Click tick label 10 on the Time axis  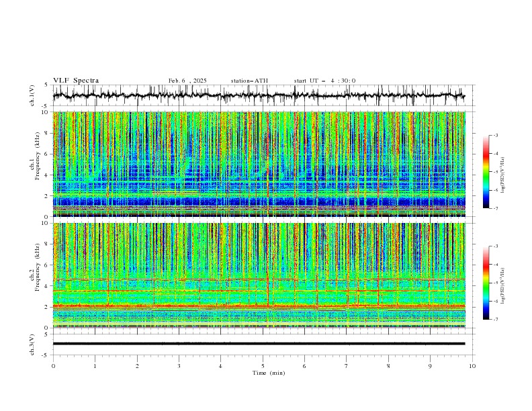click(472, 366)
